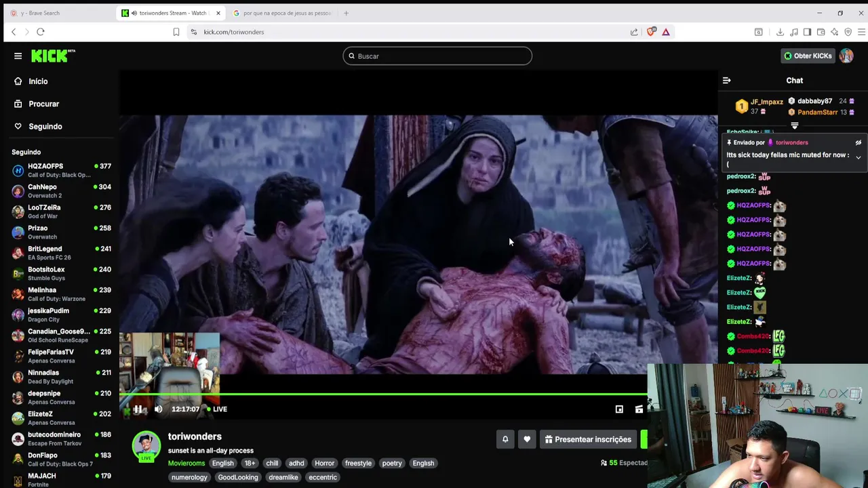
Task: Select the 18+ tag
Action: pyautogui.click(x=250, y=464)
